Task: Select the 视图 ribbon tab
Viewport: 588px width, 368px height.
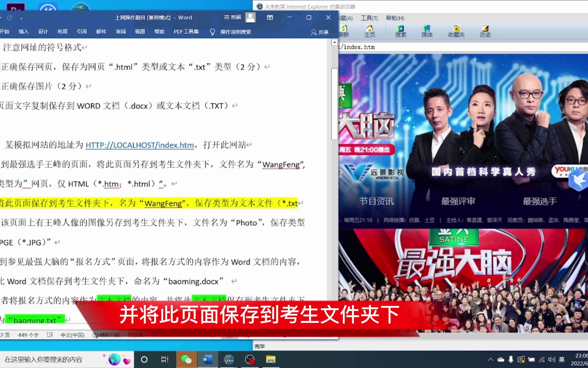Action: click(140, 31)
